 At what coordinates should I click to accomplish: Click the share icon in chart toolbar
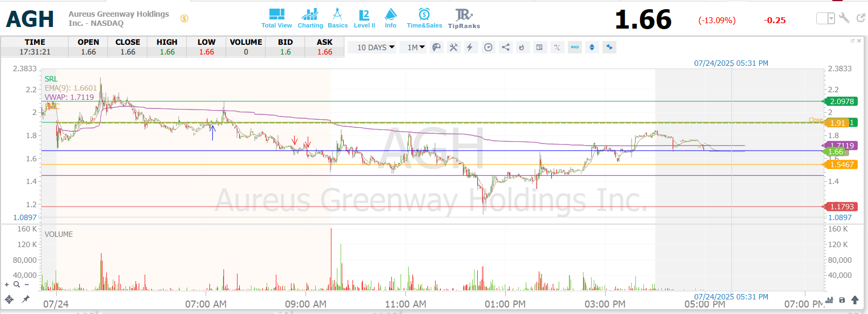506,47
